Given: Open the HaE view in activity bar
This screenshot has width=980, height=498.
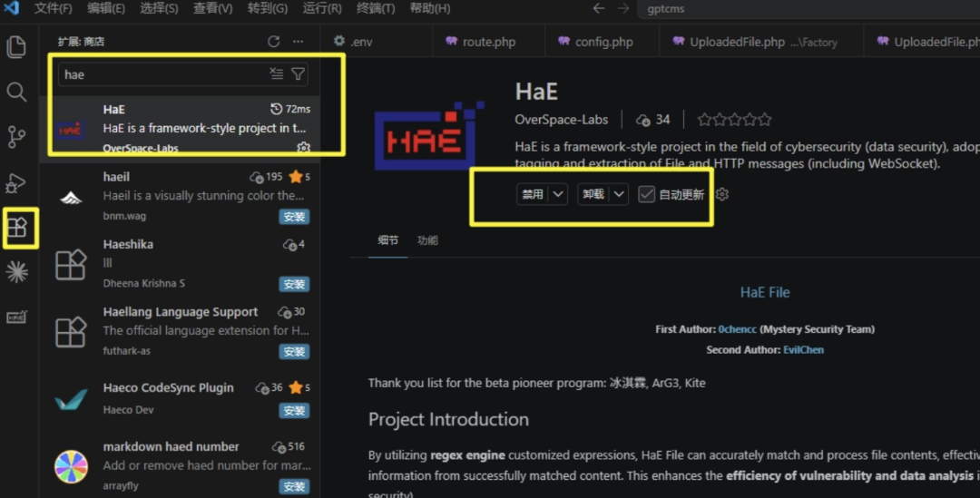Looking at the screenshot, I should (x=17, y=317).
